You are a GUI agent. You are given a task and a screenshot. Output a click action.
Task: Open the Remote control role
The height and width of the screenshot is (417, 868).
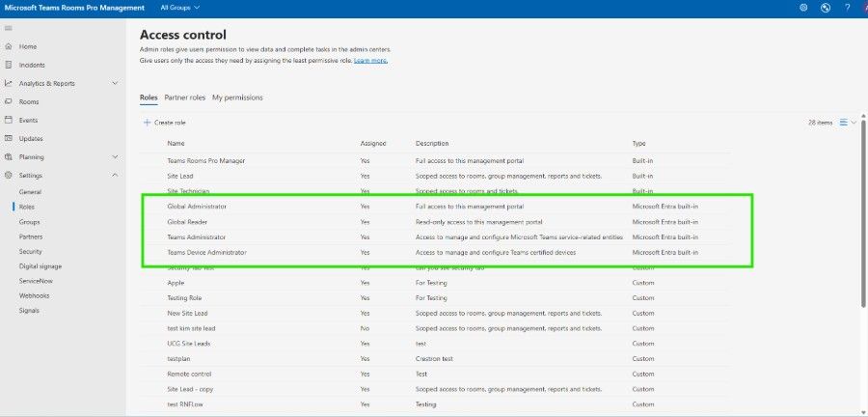[189, 375]
